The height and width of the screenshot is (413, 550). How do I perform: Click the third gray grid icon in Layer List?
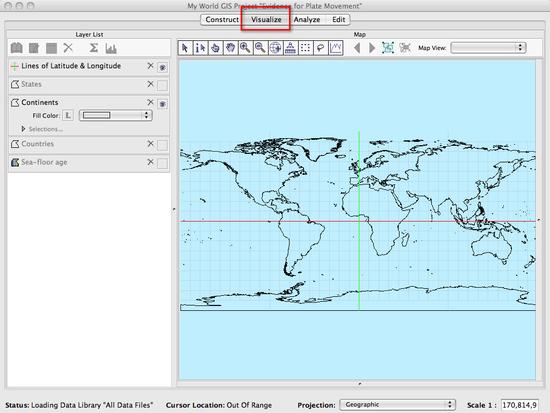51,48
